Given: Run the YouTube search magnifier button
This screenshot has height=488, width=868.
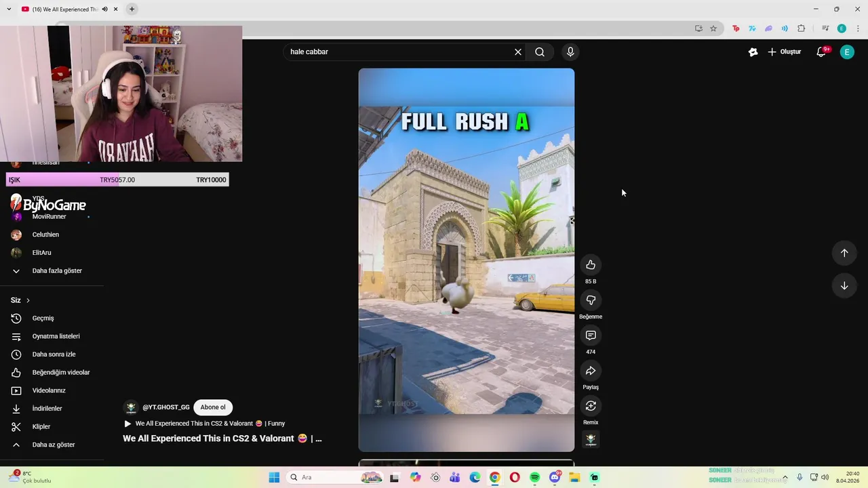Looking at the screenshot, I should point(540,52).
